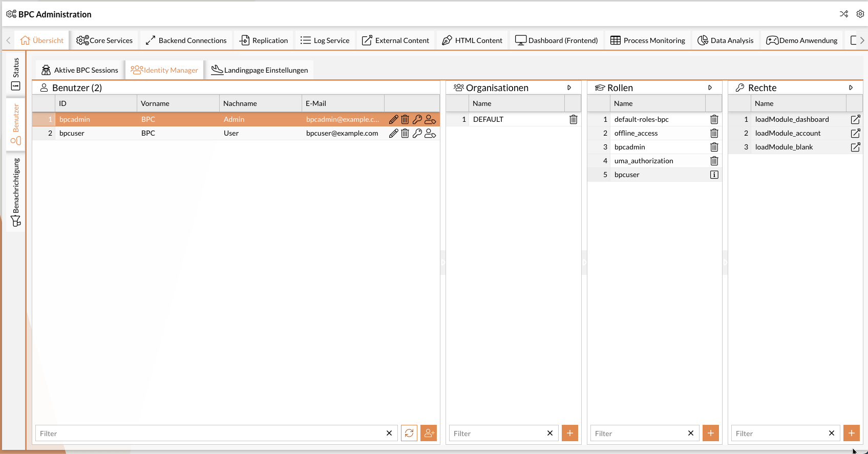The image size is (868, 454).
Task: Select the Identity Manager tab
Action: click(164, 70)
